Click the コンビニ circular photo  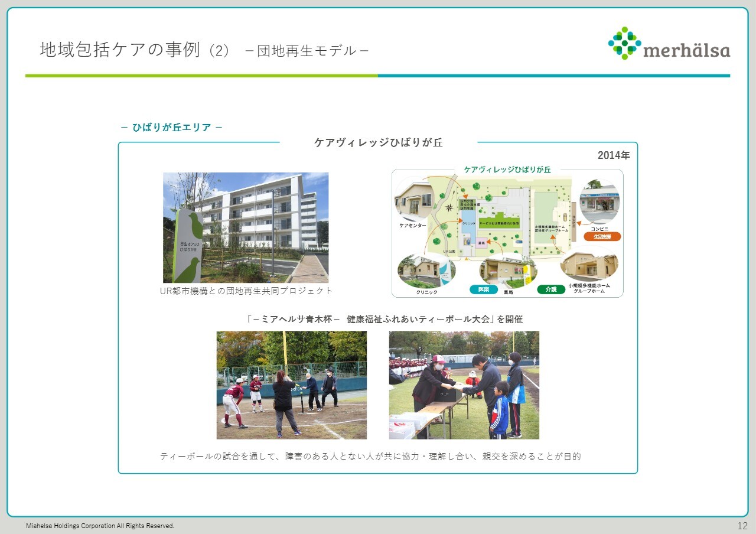click(x=599, y=203)
